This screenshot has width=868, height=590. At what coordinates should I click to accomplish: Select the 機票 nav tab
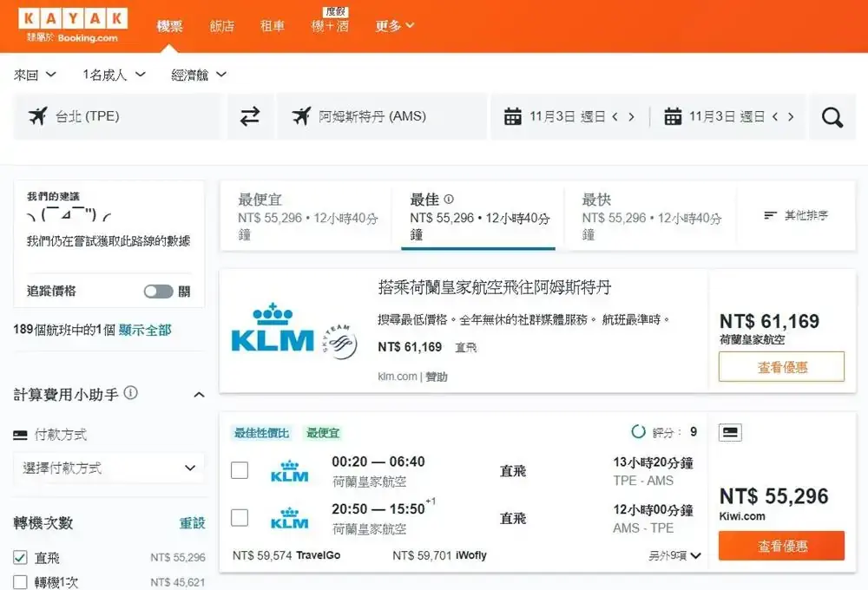(x=169, y=26)
